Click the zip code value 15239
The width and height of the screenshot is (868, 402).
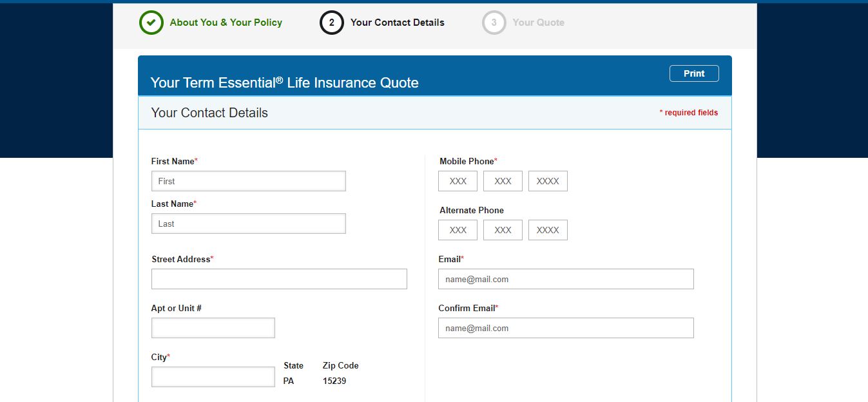[334, 381]
